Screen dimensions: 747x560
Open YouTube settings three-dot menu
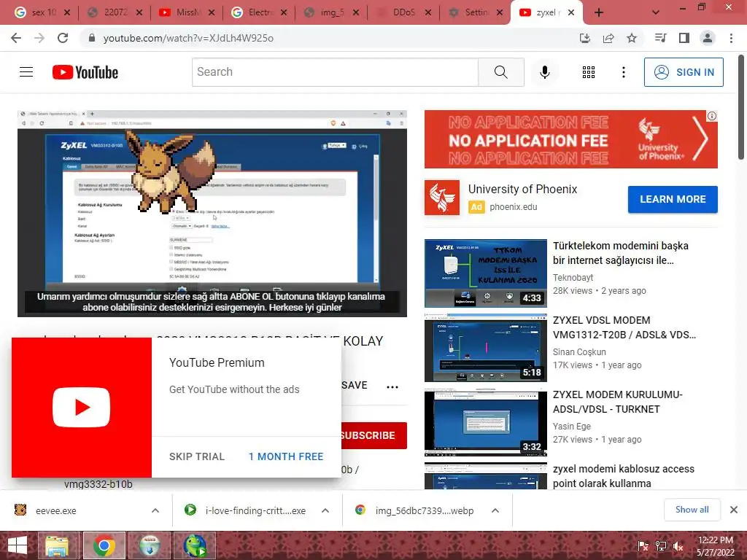pyautogui.click(x=623, y=72)
